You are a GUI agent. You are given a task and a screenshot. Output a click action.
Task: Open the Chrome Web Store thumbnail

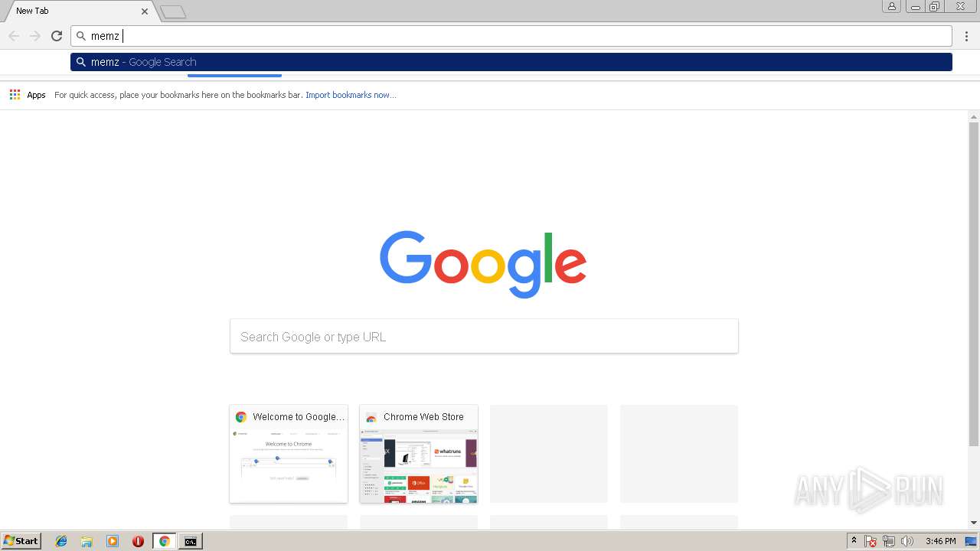point(419,454)
